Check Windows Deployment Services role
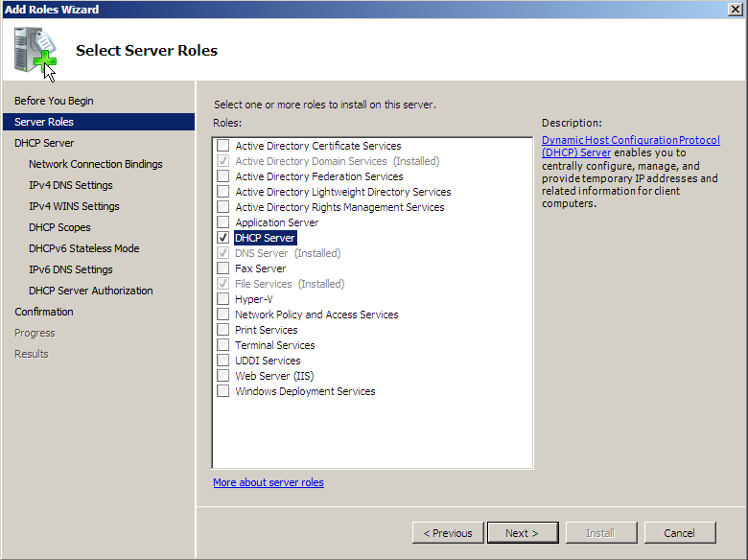 click(x=222, y=390)
